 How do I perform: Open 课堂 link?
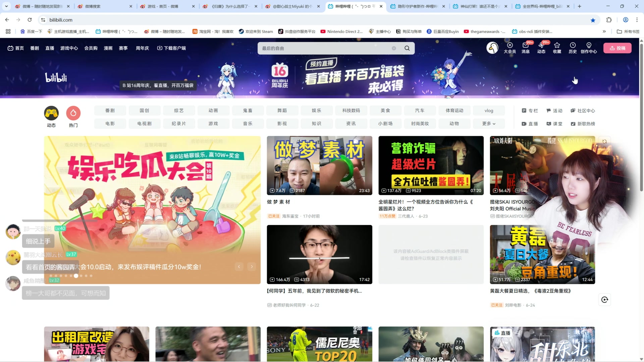pyautogui.click(x=554, y=124)
